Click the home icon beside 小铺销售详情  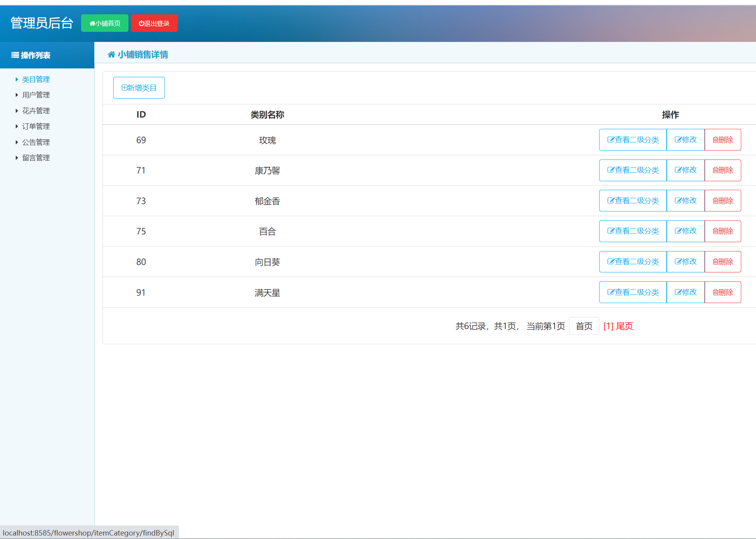tap(111, 55)
